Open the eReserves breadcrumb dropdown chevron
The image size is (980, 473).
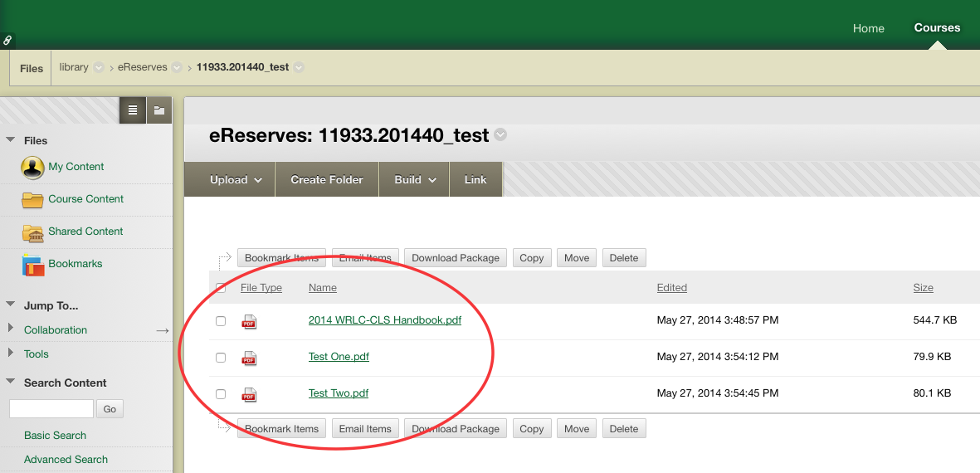177,67
